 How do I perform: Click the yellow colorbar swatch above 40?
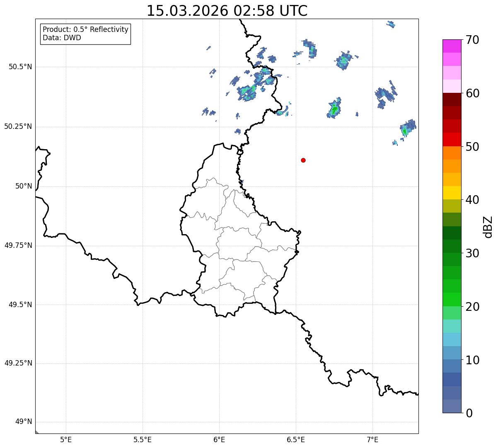pyautogui.click(x=452, y=193)
